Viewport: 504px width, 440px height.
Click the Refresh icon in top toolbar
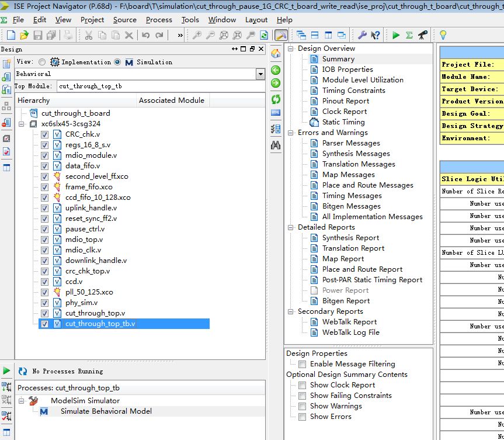[264, 35]
